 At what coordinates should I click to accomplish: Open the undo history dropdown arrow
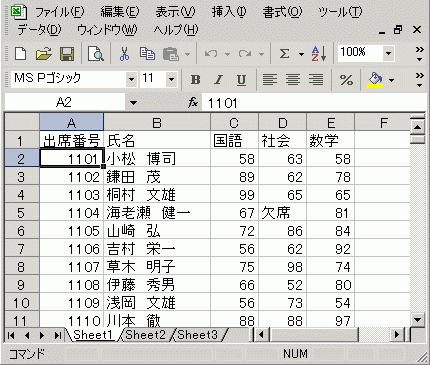tap(227, 54)
